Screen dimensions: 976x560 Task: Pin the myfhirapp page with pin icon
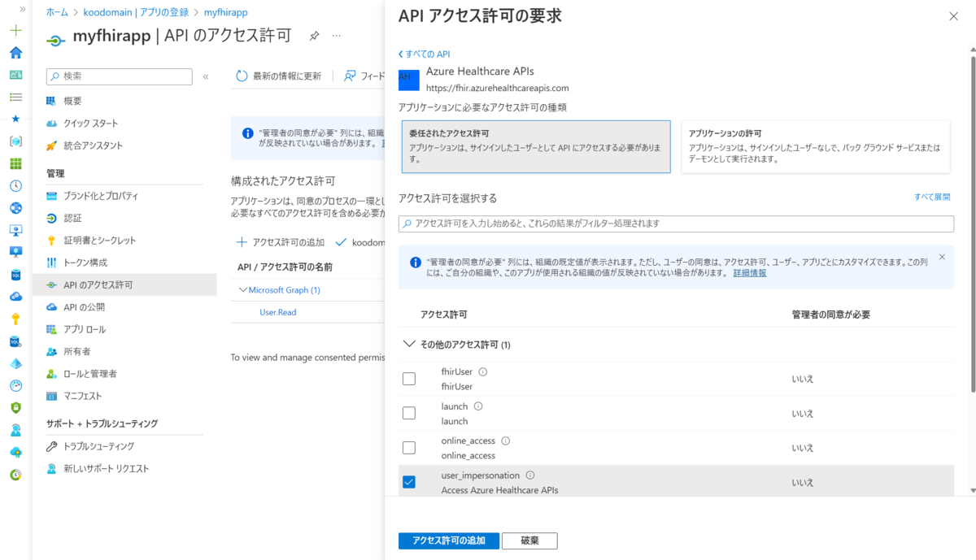(x=314, y=36)
